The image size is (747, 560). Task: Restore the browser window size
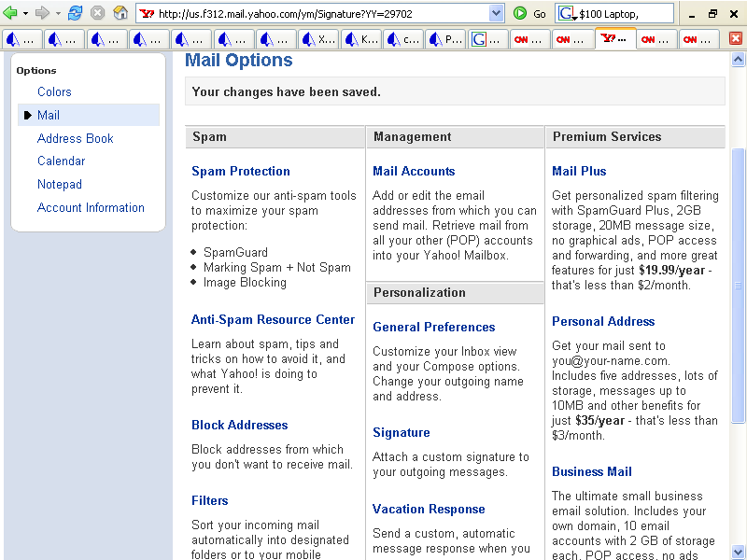[x=712, y=13]
